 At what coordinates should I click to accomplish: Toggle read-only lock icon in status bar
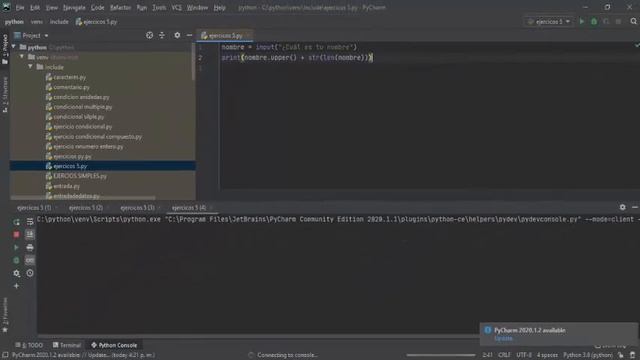[x=620, y=355]
